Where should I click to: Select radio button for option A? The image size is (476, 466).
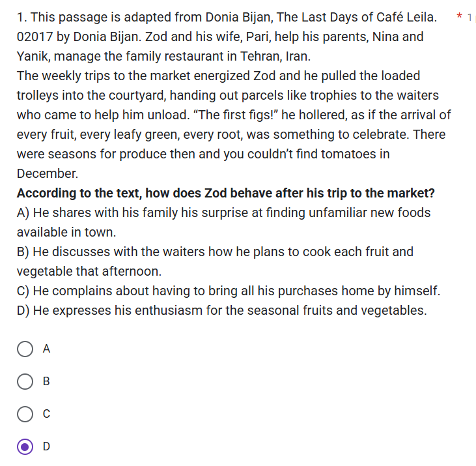click(25, 349)
